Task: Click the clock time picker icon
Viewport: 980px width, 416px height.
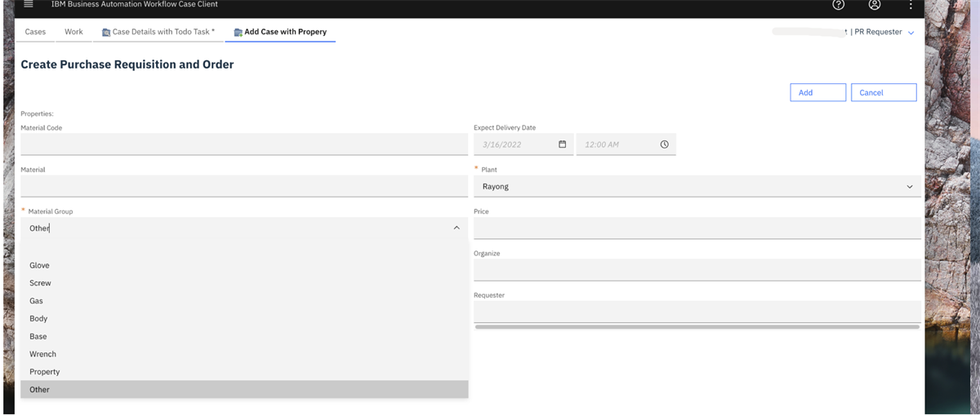Action: coord(664,144)
